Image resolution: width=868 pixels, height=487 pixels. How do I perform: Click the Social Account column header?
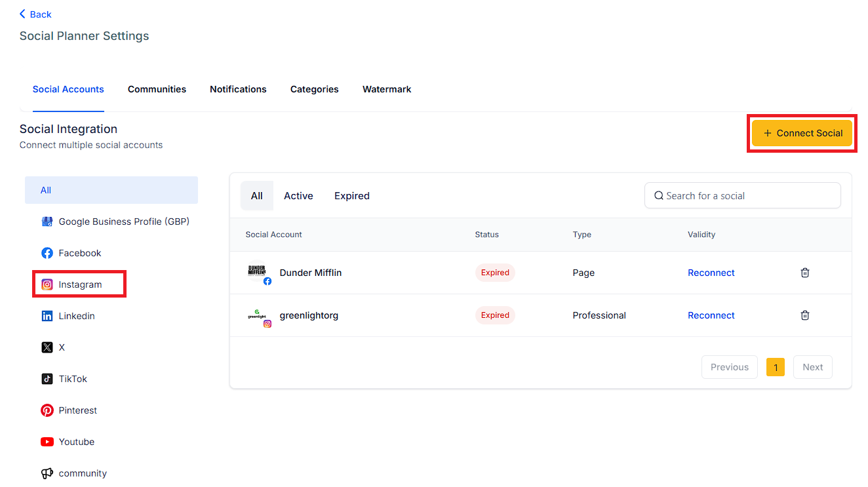tap(274, 235)
